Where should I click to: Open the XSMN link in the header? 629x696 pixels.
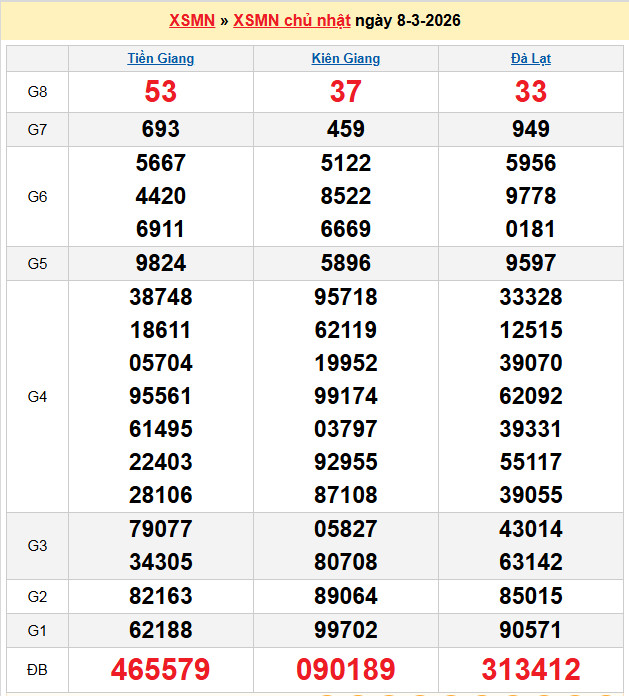tap(192, 20)
